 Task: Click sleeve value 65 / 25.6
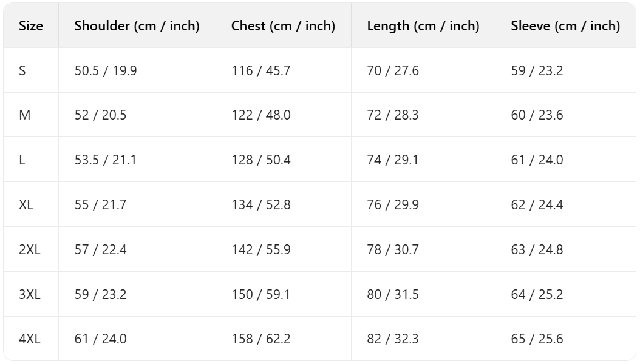click(x=537, y=339)
